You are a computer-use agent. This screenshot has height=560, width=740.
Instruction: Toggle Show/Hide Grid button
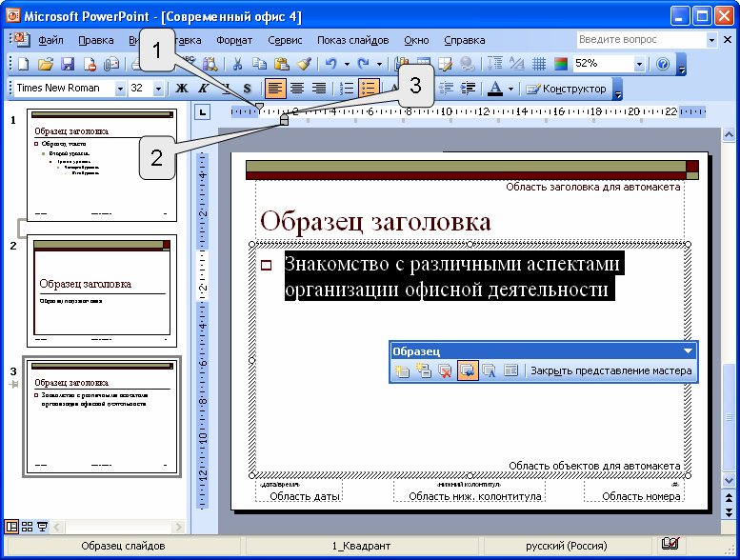tap(539, 64)
